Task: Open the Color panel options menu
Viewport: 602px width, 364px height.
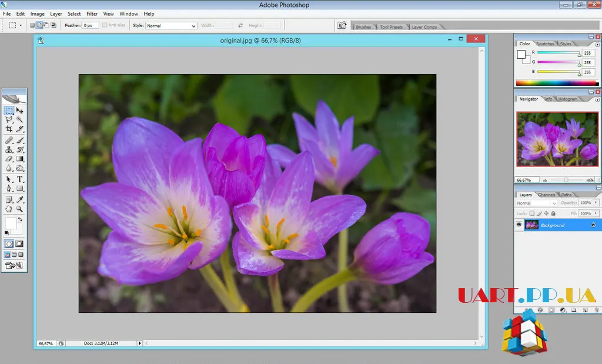Action: (x=597, y=44)
